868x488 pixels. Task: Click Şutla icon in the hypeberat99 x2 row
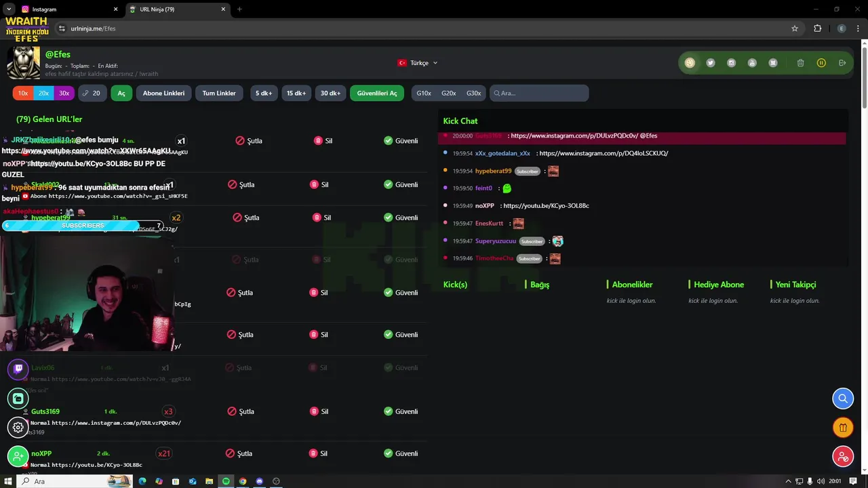coord(237,218)
